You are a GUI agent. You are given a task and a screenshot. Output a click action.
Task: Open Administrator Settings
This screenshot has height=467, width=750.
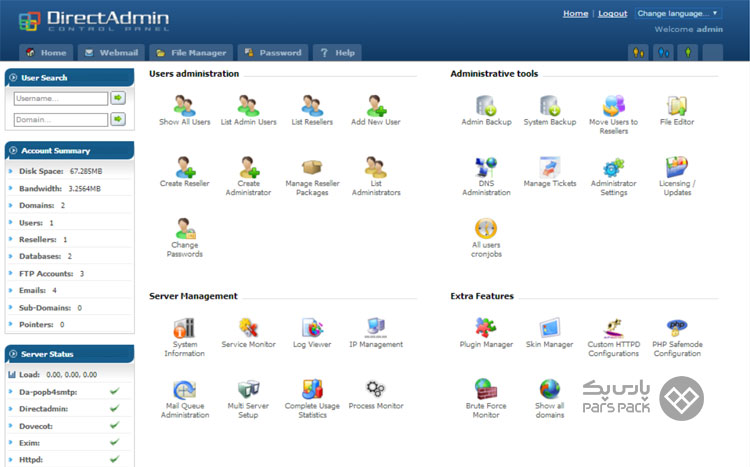(x=614, y=176)
